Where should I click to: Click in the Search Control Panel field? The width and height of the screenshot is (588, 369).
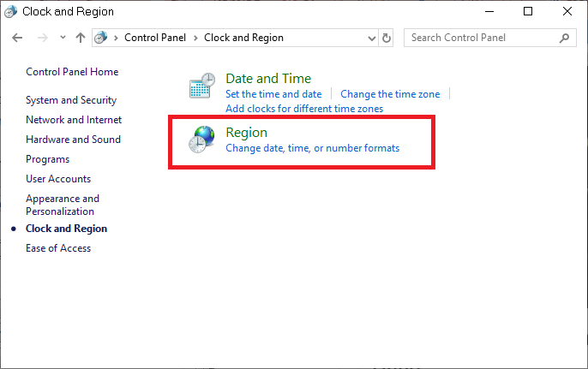[x=480, y=38]
